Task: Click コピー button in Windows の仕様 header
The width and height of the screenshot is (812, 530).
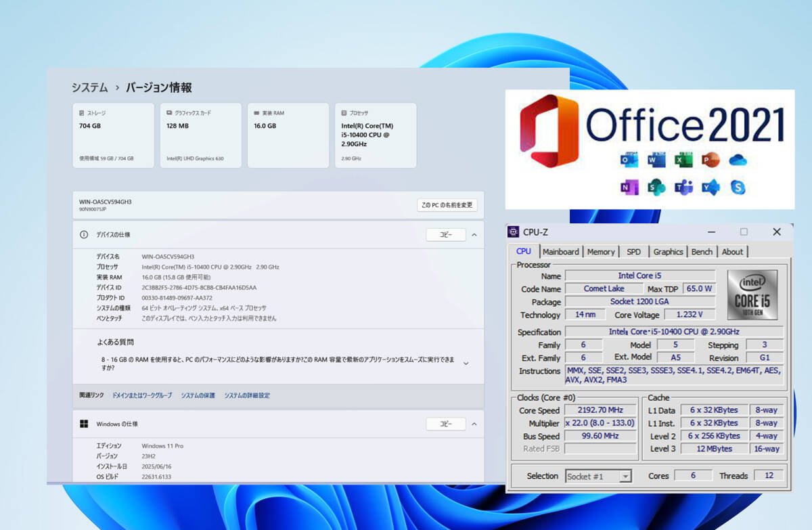Action: [x=446, y=424]
